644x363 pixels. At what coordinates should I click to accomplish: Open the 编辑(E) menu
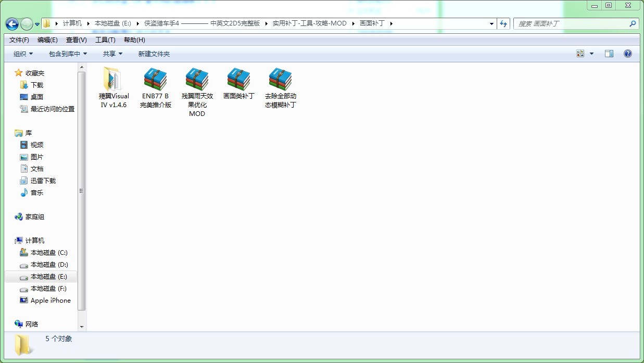point(47,40)
